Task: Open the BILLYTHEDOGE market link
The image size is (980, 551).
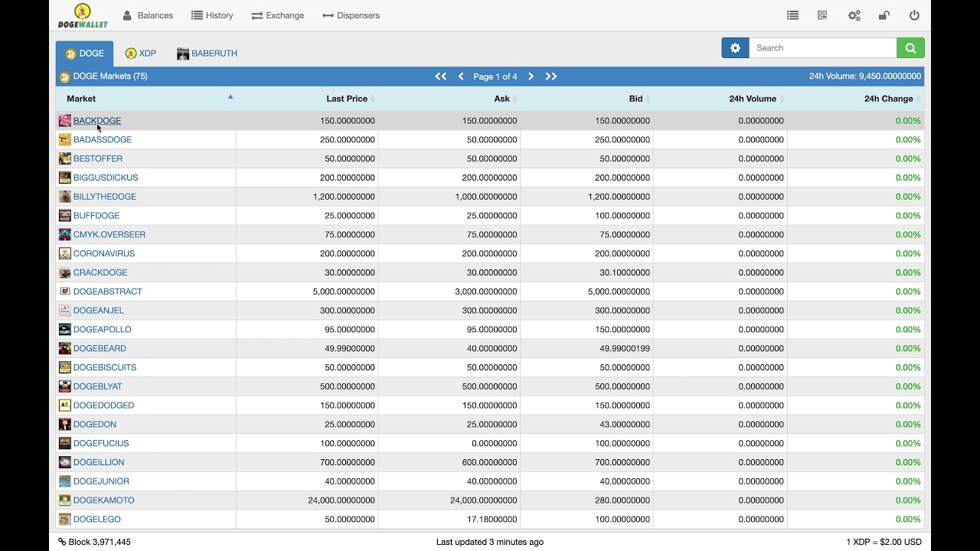Action: pyautogui.click(x=105, y=197)
